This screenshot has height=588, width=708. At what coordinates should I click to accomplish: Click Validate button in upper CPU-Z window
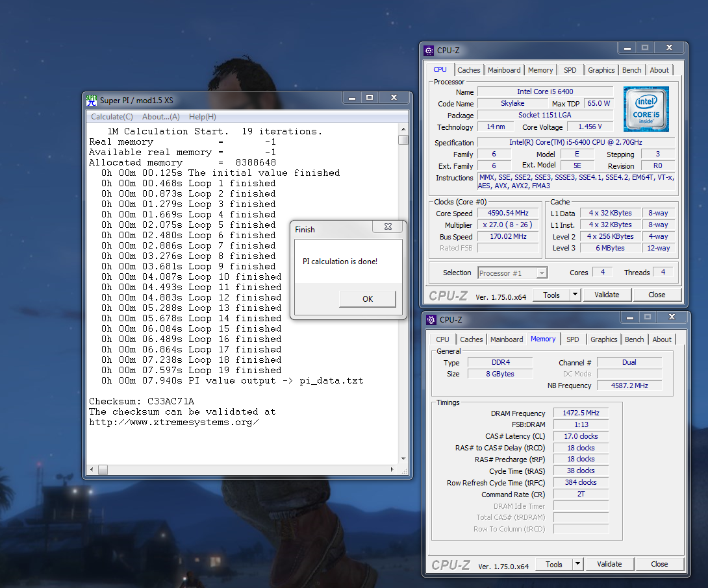coord(607,295)
